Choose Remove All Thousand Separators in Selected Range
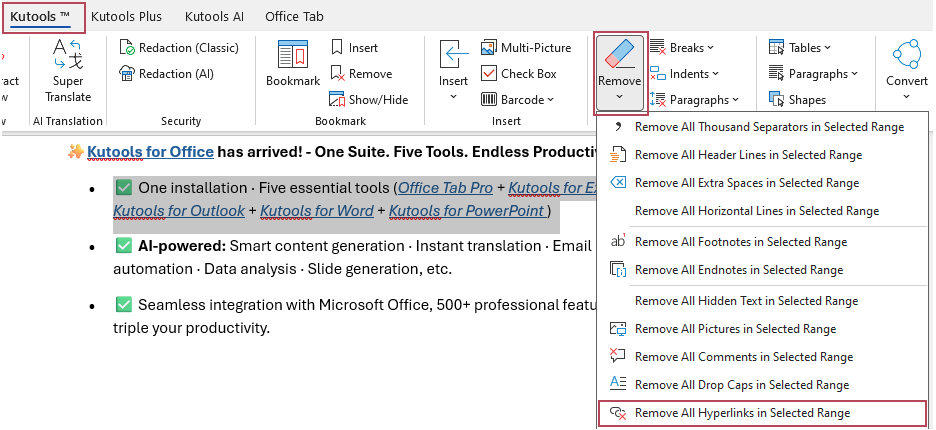 (763, 127)
